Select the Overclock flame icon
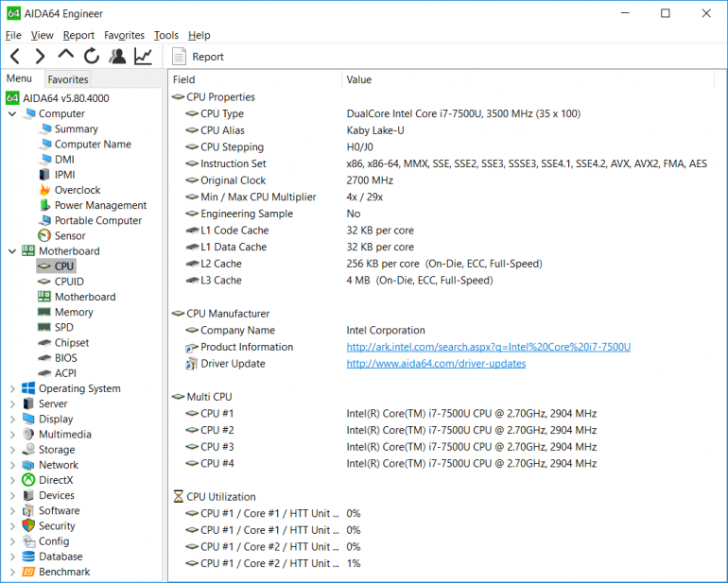The height and width of the screenshot is (583, 728). (x=44, y=190)
